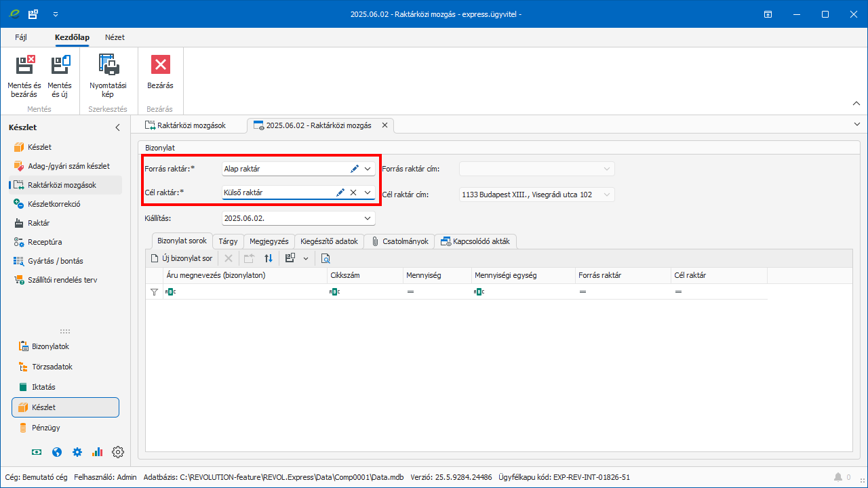This screenshot has height=488, width=868.
Task: Clear the Cél raktár value with the X icon
Action: [353, 192]
